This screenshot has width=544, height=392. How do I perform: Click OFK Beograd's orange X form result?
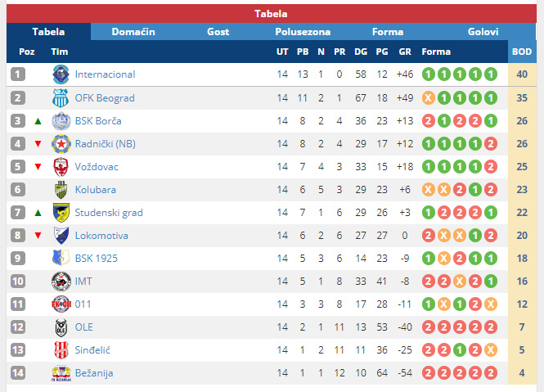coord(429,98)
